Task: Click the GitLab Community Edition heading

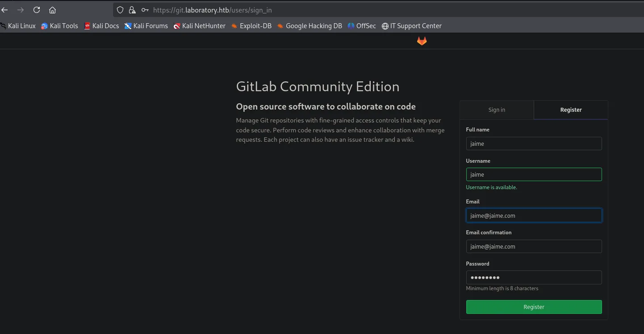Action: tap(318, 87)
